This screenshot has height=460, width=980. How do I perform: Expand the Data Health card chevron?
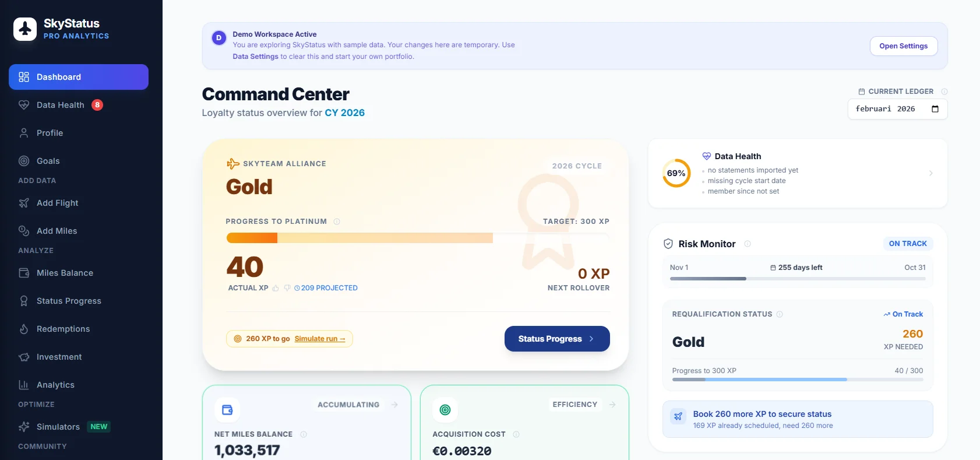[930, 173]
